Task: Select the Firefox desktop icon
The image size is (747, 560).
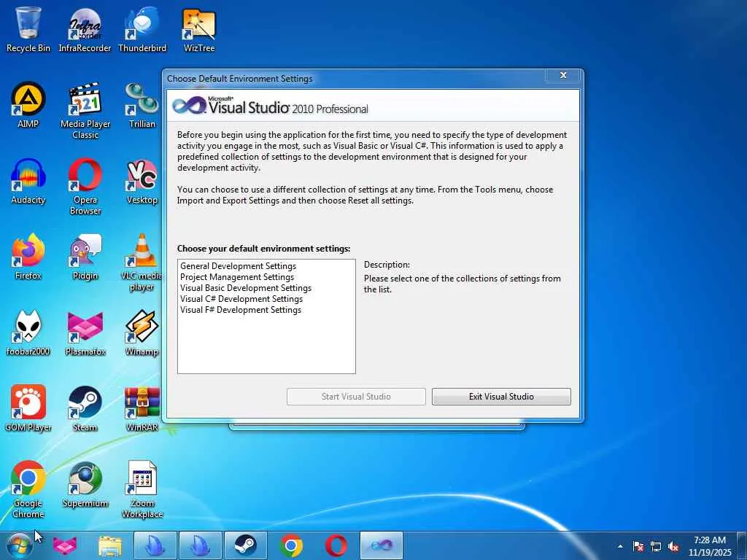Action: 28,256
